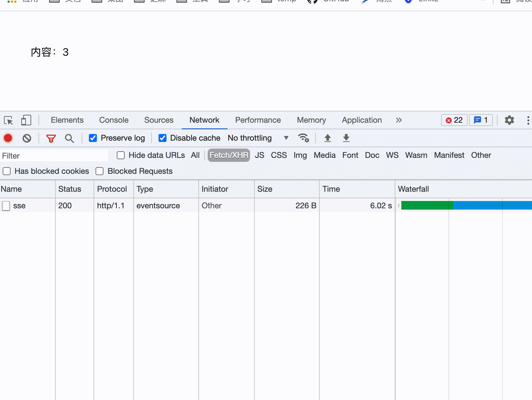Filter requests by Img
532x400 pixels.
[x=300, y=155]
